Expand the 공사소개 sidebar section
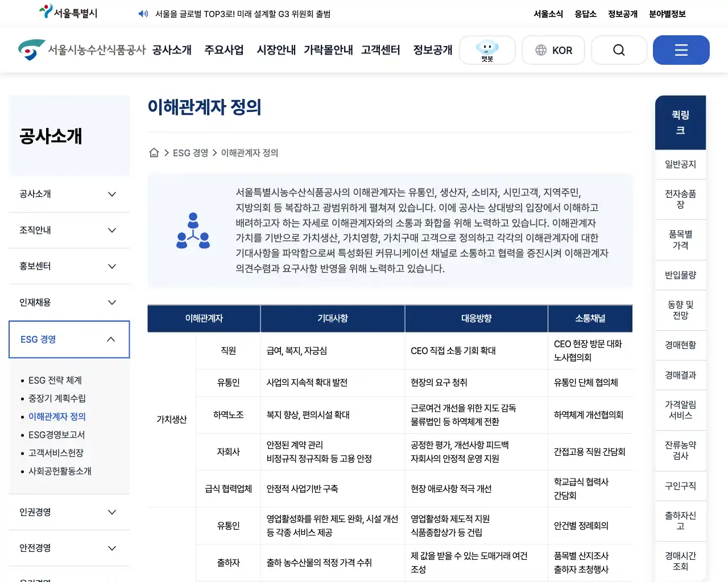The height and width of the screenshot is (582, 728). coord(69,194)
